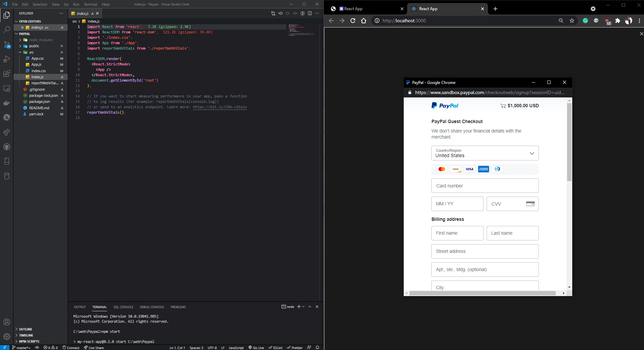Open the Run and Debug view
Viewport: 644px width, 350px height.
click(6, 59)
